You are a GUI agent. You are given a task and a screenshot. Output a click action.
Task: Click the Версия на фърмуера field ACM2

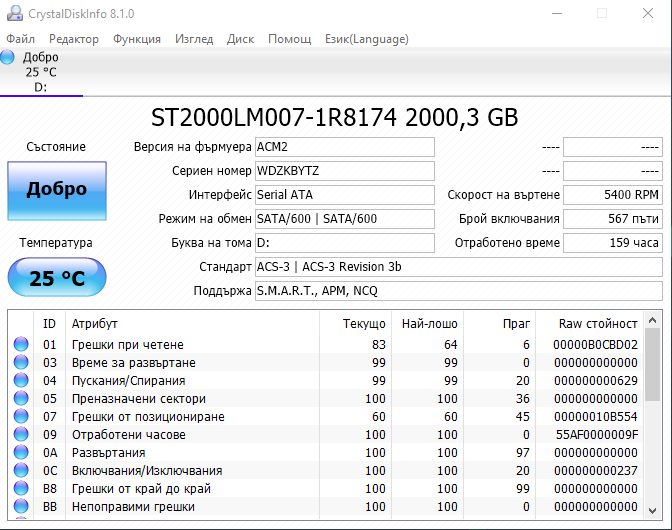click(345, 147)
